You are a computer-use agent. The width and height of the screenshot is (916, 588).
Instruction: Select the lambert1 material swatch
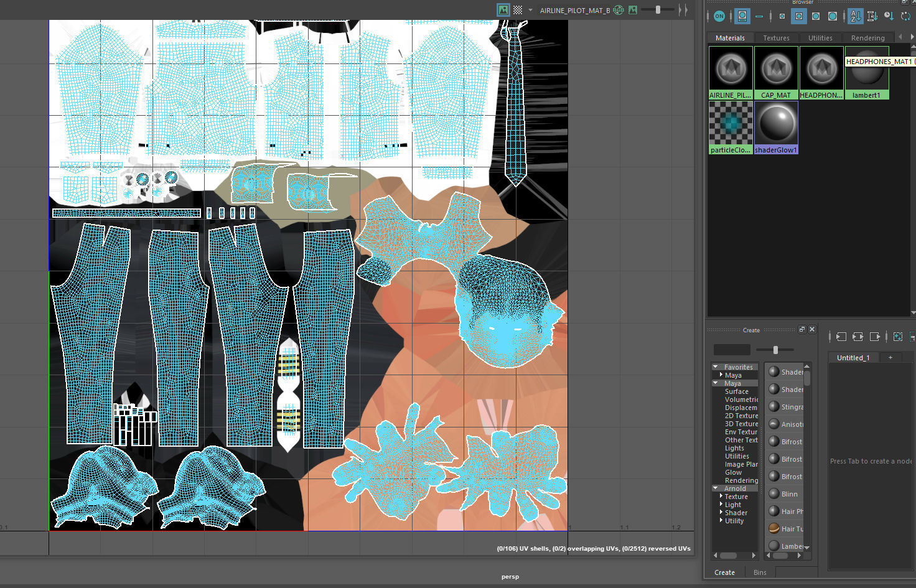pos(867,73)
